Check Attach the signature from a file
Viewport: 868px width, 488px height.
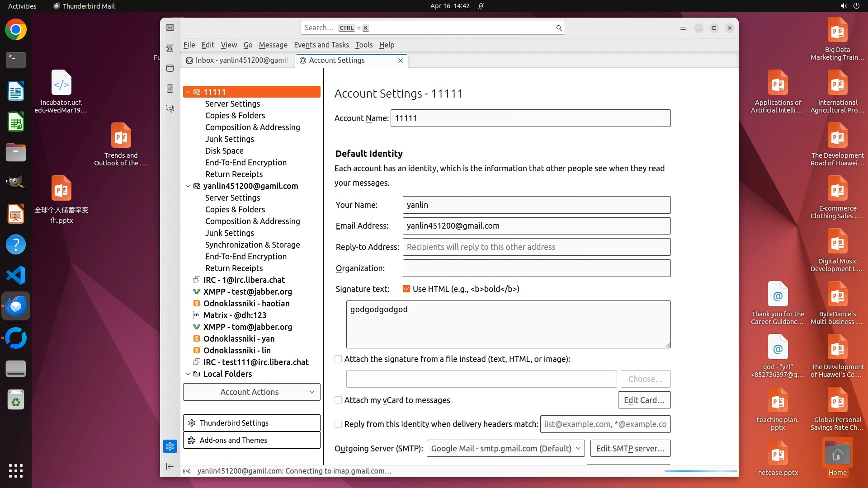point(338,359)
